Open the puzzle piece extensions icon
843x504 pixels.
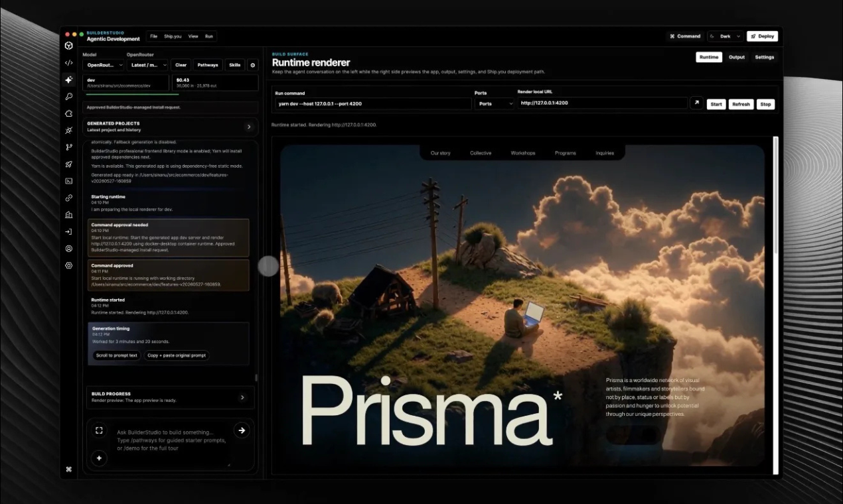68,113
